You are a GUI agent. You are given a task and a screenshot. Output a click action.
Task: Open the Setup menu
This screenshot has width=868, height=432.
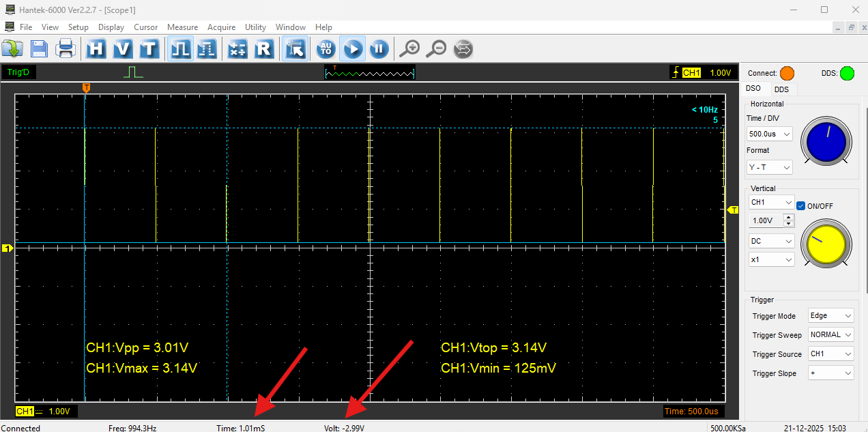coord(78,27)
